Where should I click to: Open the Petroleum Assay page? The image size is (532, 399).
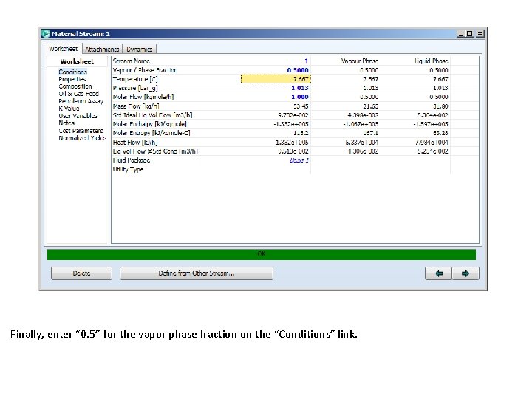81,101
